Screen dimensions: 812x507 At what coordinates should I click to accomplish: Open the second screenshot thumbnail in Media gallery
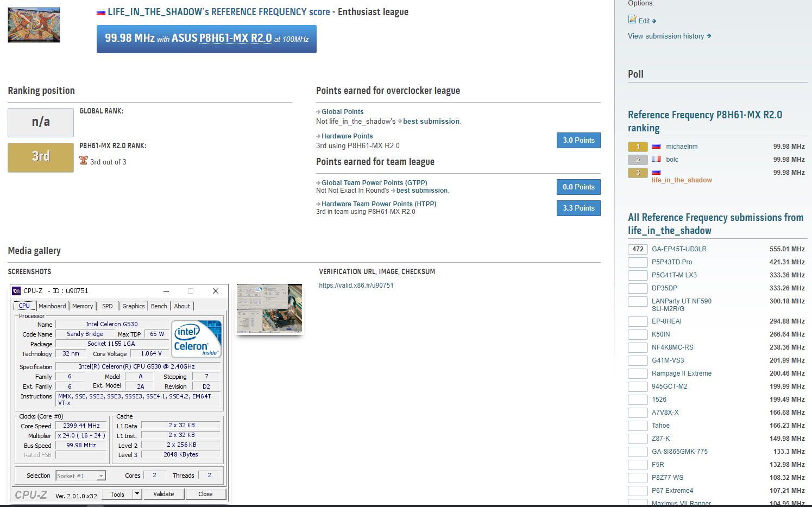click(x=269, y=308)
